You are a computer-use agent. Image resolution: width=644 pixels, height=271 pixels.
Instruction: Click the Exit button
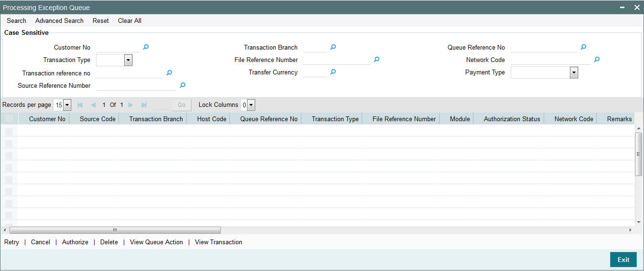point(623,260)
